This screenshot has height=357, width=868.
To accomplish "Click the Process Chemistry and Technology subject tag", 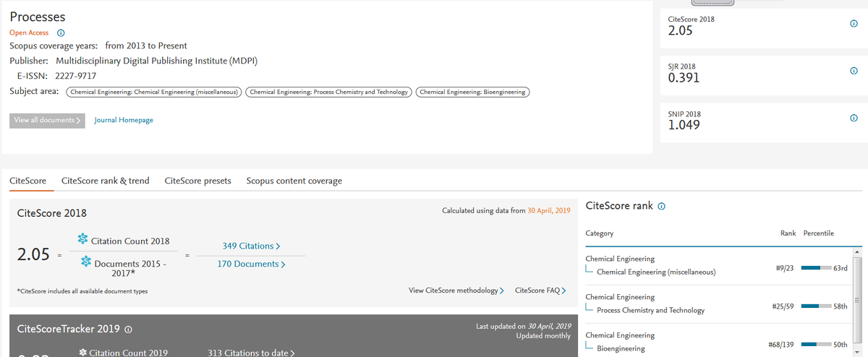I will coord(329,92).
